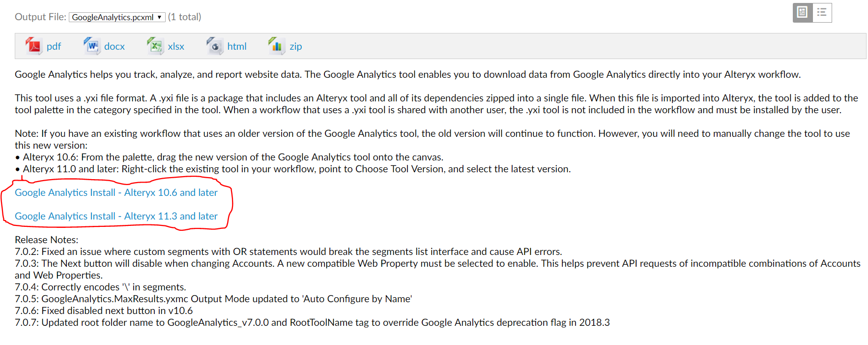Download output via the docx text link
Screen dimensions: 868x345
115,46
